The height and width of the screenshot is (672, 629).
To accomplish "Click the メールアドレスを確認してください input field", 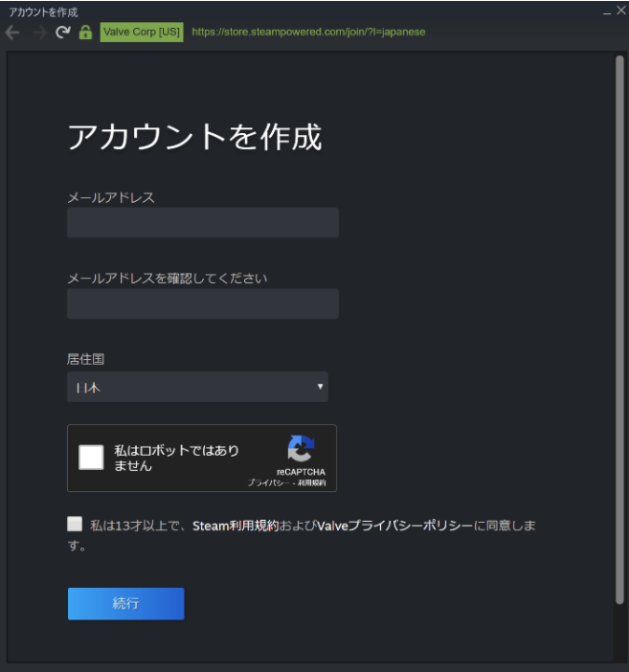I will [203, 303].
